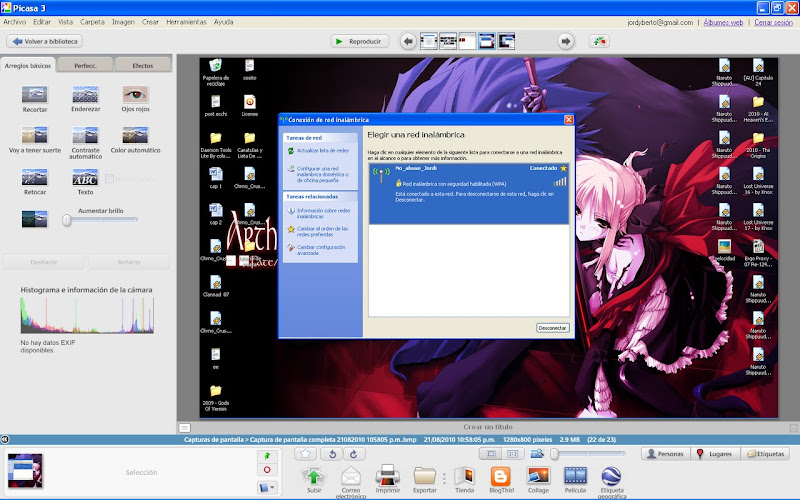The width and height of the screenshot is (800, 500).
Task: Apply Color automático
Action: pos(135,136)
